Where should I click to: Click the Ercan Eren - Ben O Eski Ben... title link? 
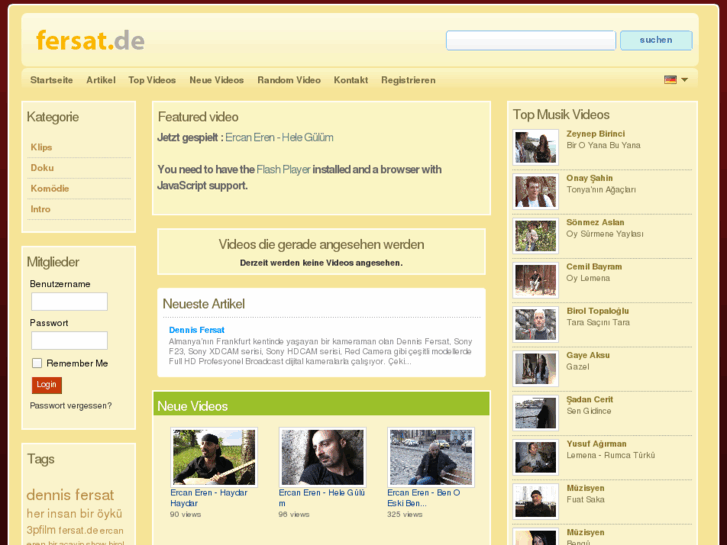(424, 498)
